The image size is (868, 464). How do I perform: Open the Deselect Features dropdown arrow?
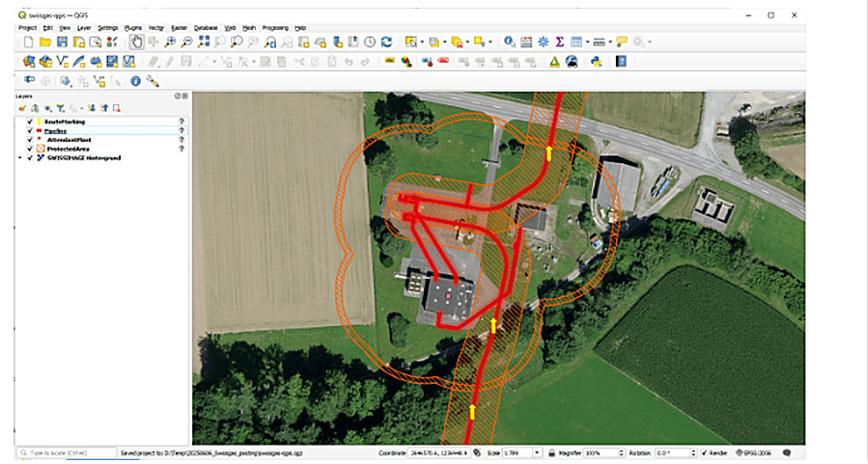tap(467, 42)
